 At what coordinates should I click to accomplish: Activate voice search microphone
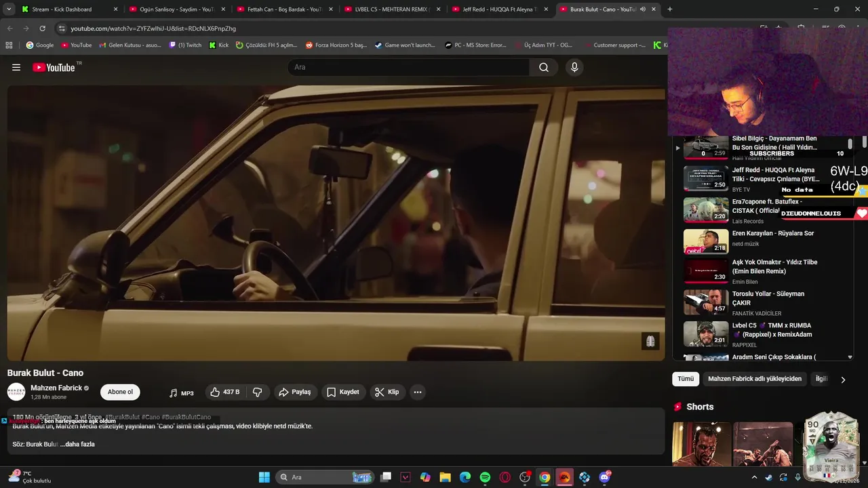click(574, 67)
